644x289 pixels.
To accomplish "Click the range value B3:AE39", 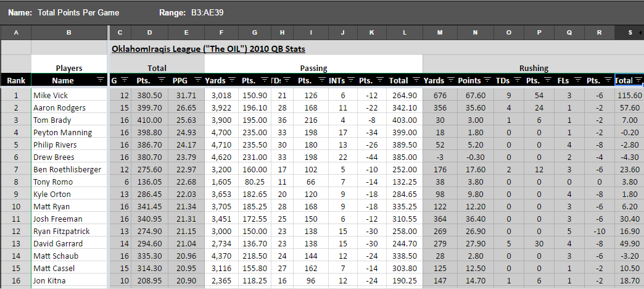I will (x=207, y=13).
